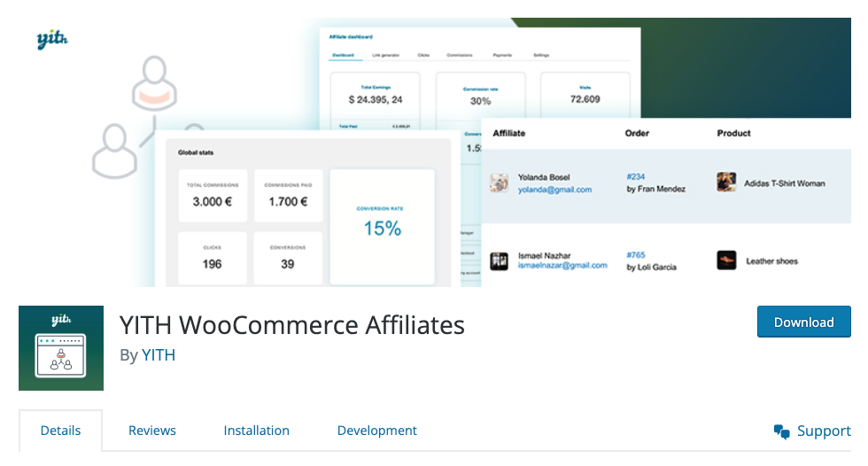
Task: Click the 15% conversion rate card
Action: (x=383, y=227)
